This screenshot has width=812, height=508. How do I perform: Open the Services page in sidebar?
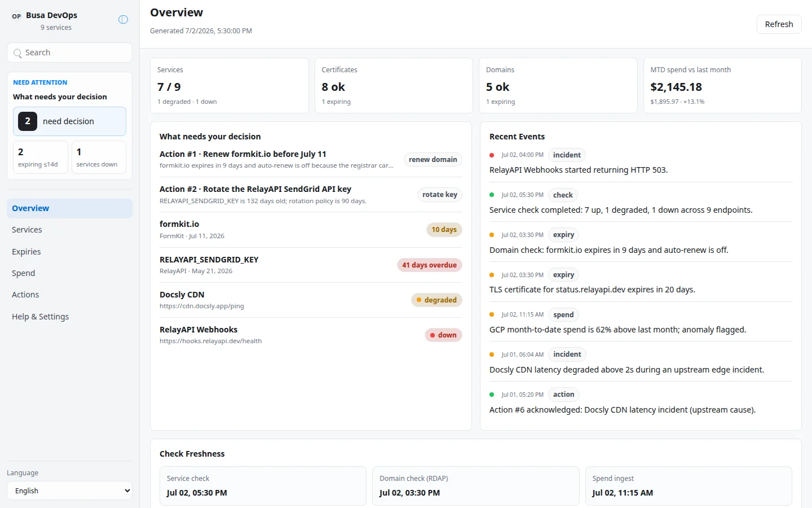tap(70, 230)
